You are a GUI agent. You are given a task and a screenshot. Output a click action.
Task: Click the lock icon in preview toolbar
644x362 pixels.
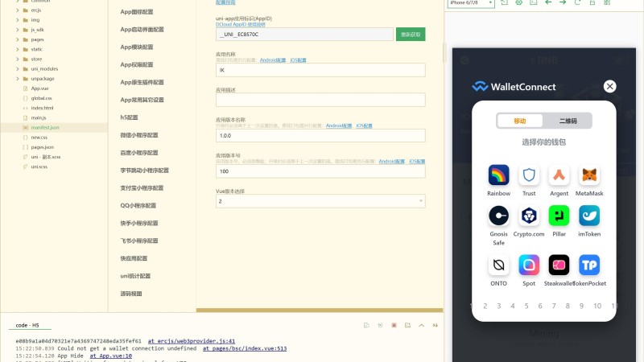[x=592, y=2]
